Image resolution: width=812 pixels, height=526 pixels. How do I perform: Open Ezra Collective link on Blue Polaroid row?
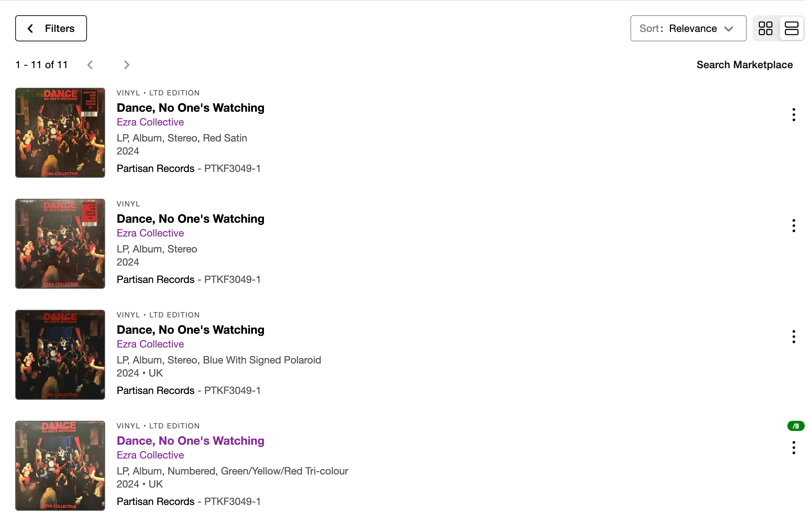coord(150,344)
